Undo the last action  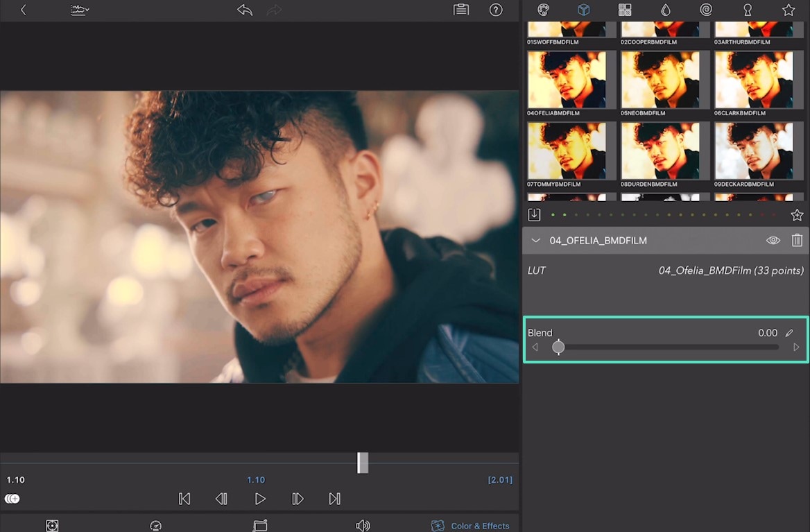(x=245, y=9)
